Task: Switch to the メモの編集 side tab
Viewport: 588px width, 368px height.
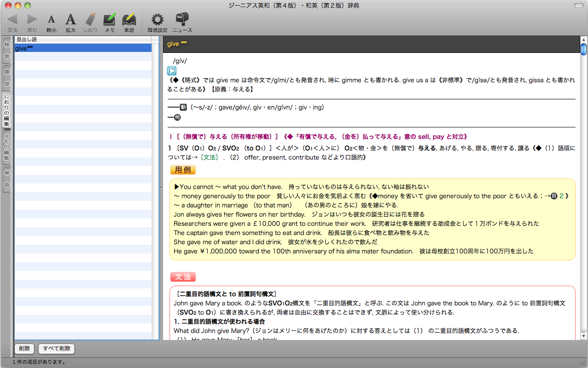Action: [6, 147]
